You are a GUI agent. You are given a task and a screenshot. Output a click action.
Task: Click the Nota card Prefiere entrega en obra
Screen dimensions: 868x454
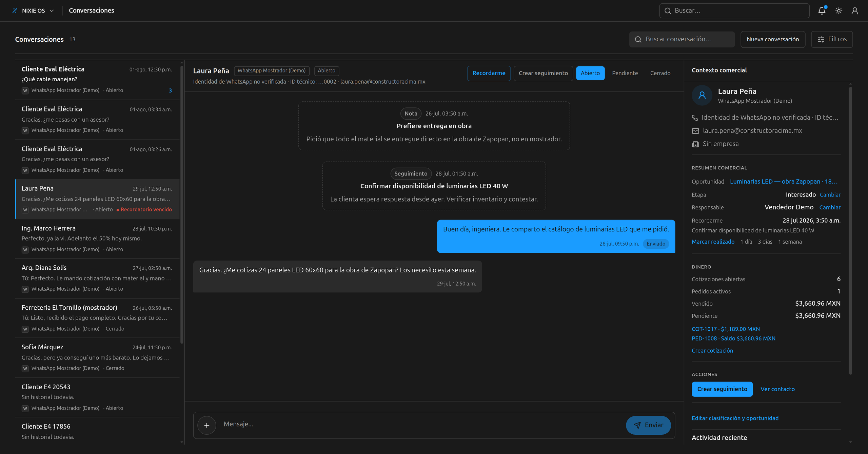pos(434,126)
